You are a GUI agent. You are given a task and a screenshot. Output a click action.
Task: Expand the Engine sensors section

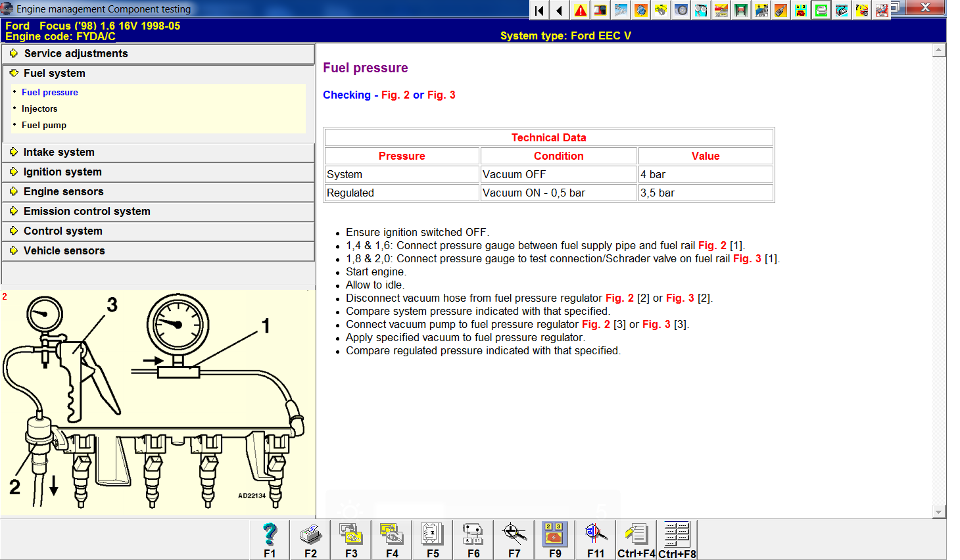tap(63, 191)
